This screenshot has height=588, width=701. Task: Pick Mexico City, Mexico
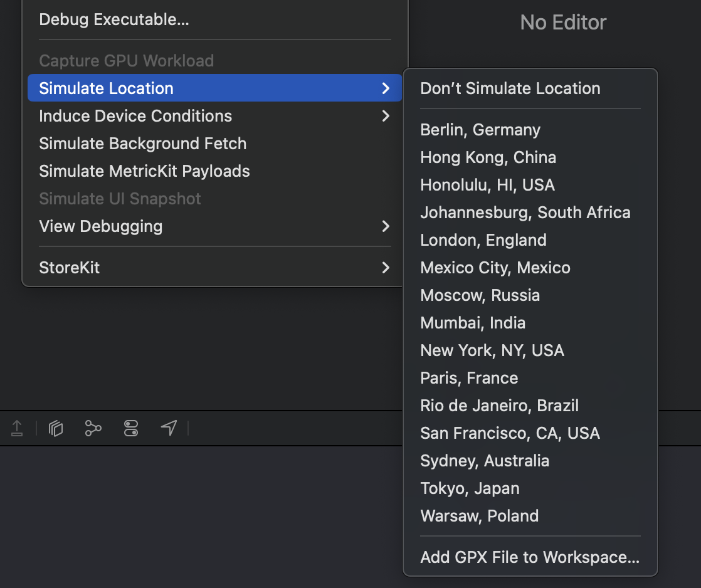530,268
